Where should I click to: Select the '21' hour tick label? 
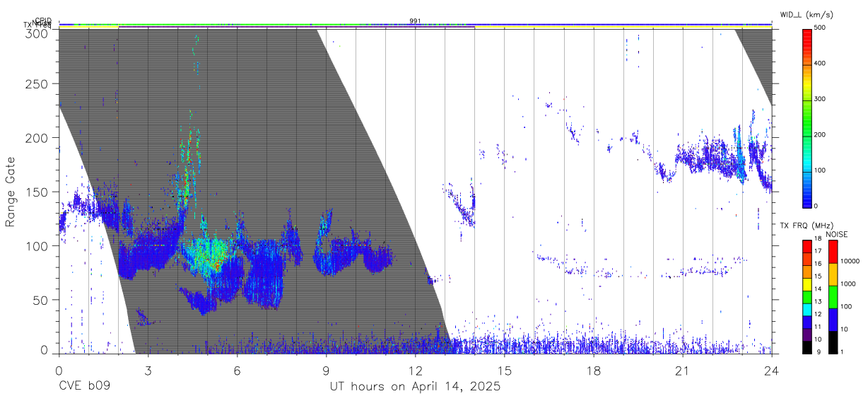point(683,371)
